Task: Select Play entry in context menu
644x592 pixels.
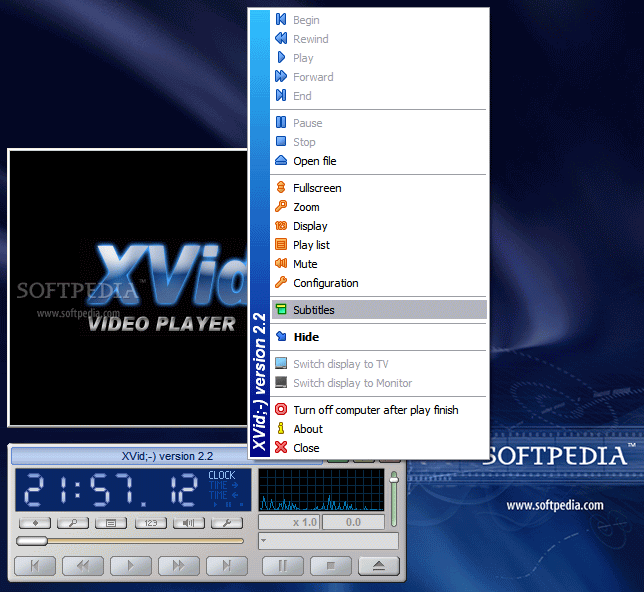Action: (378, 58)
